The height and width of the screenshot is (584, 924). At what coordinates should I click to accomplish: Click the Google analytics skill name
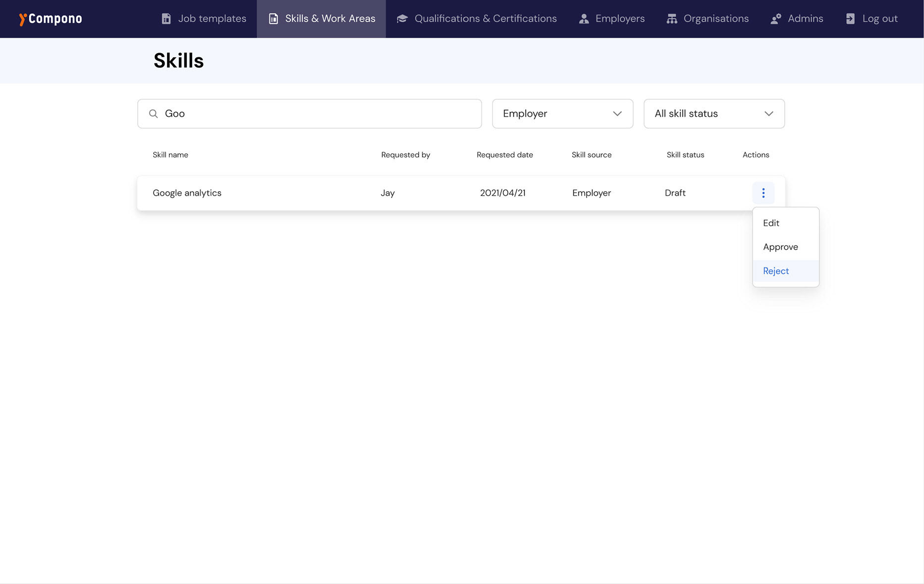187,193
